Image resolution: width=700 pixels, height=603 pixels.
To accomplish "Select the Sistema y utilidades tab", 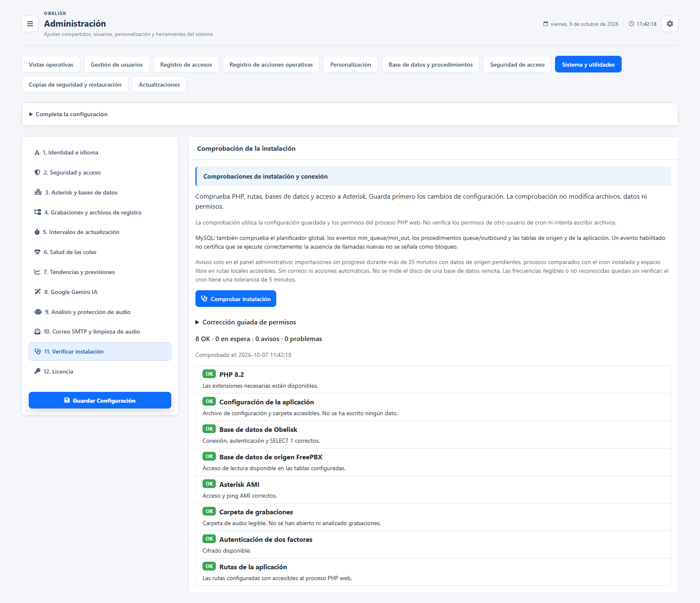I will coord(588,65).
